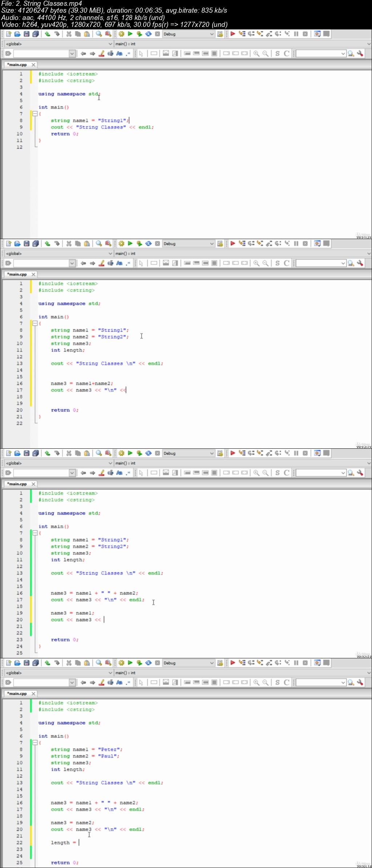The image size is (372, 868).
Task: Close main.cpp tab in frame with "Peter"
Action: [33, 694]
